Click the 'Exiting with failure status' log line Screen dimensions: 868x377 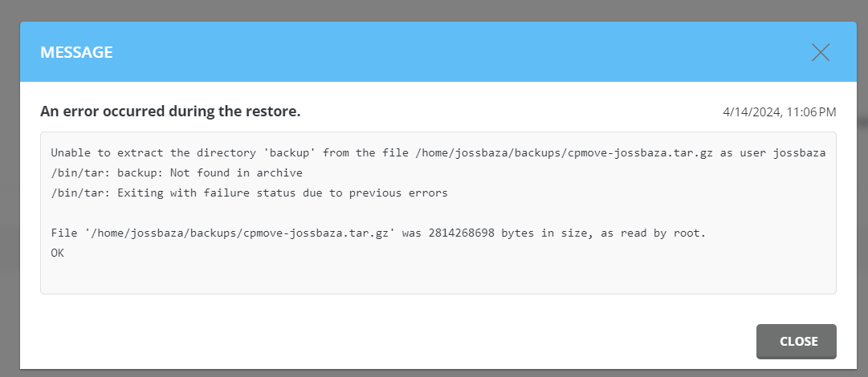(x=249, y=193)
